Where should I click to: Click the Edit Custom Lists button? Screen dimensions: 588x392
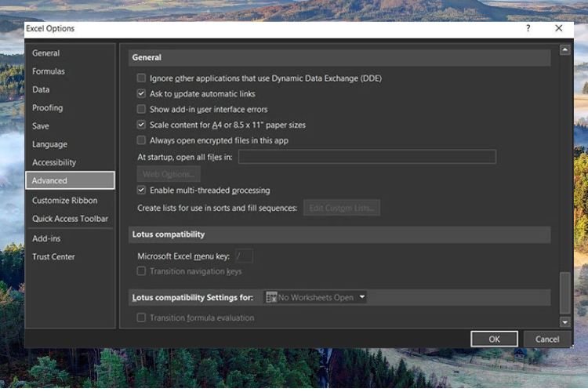pos(342,208)
